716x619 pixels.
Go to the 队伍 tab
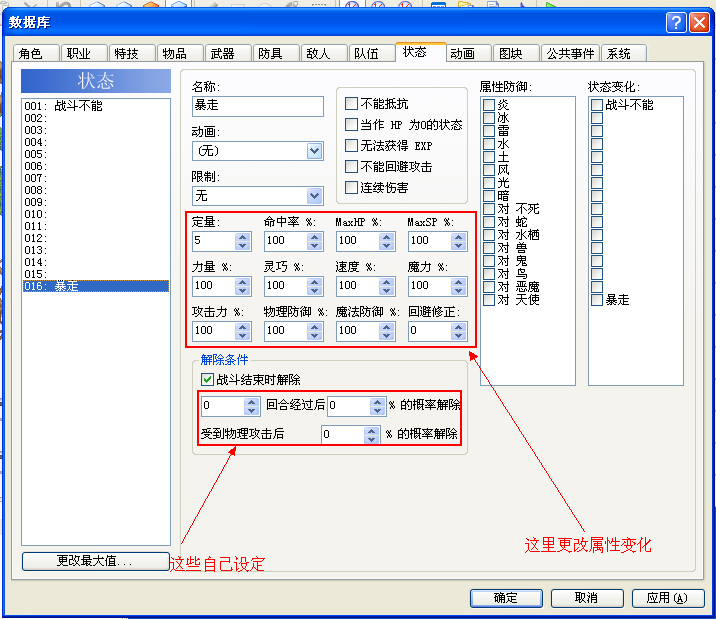click(372, 53)
